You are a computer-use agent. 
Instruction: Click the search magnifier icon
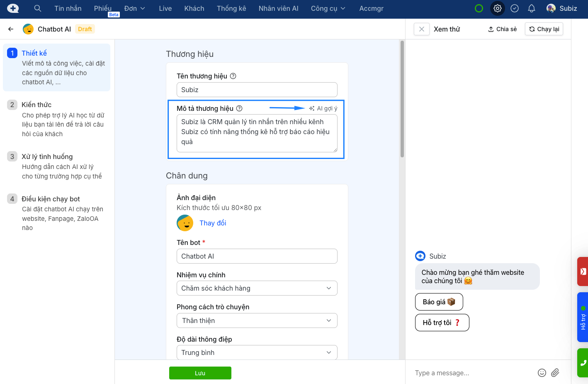(37, 8)
